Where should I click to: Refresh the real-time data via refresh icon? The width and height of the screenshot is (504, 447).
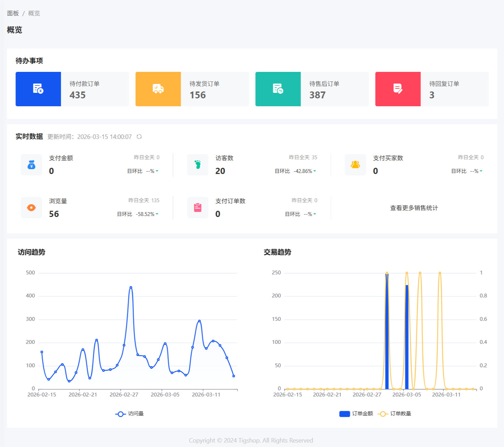(x=139, y=137)
